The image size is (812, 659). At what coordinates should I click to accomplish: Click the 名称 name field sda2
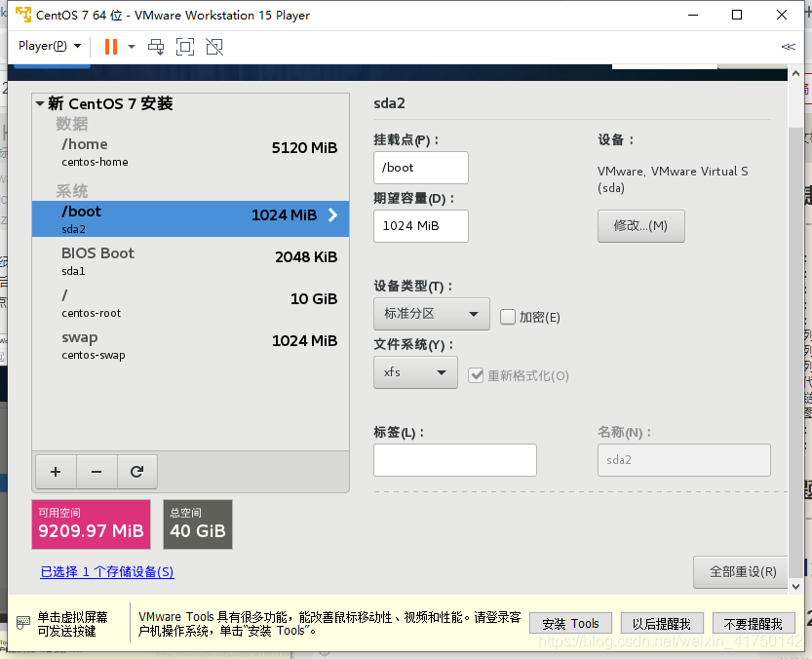[x=684, y=460]
